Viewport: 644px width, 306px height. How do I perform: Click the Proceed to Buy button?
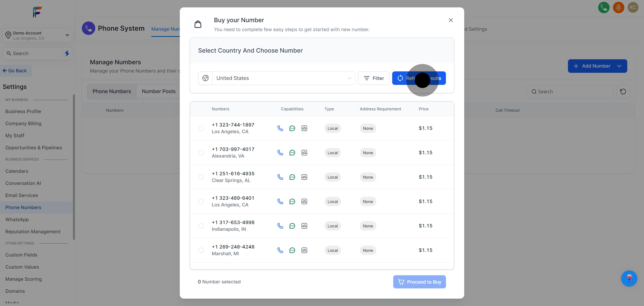419,282
